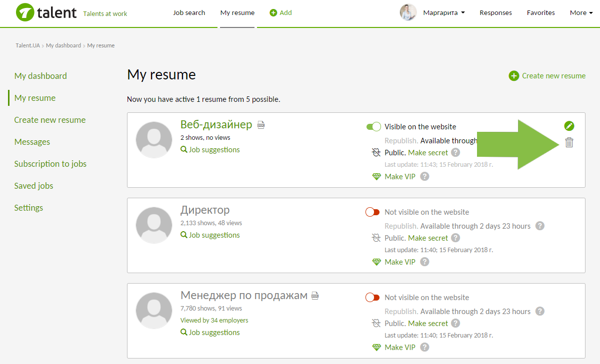Click help icon beside Веб-дизайнер's Make secret

[455, 153]
